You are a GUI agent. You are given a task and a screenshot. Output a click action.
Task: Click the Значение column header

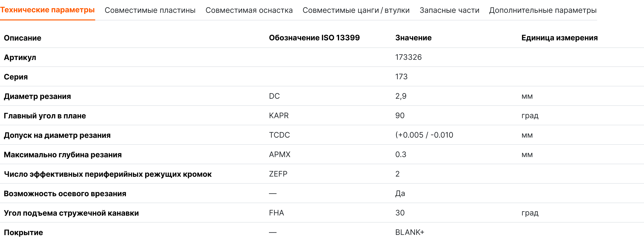click(413, 37)
